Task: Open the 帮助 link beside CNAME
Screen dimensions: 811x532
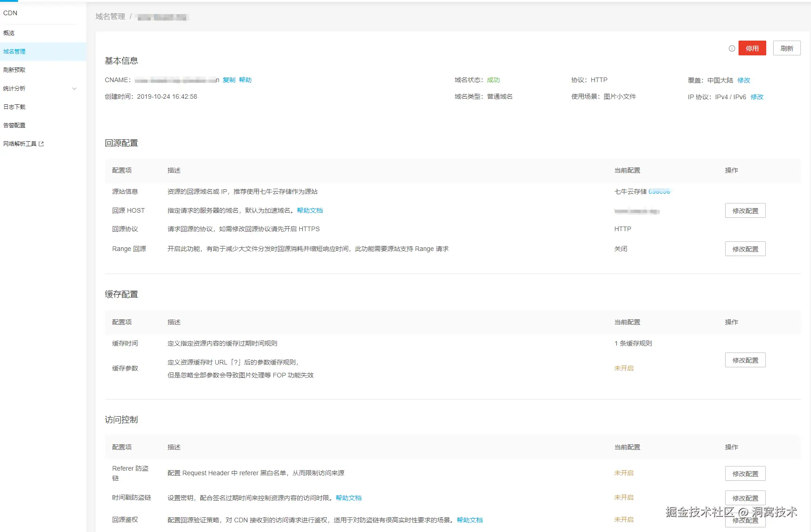Action: pyautogui.click(x=245, y=80)
